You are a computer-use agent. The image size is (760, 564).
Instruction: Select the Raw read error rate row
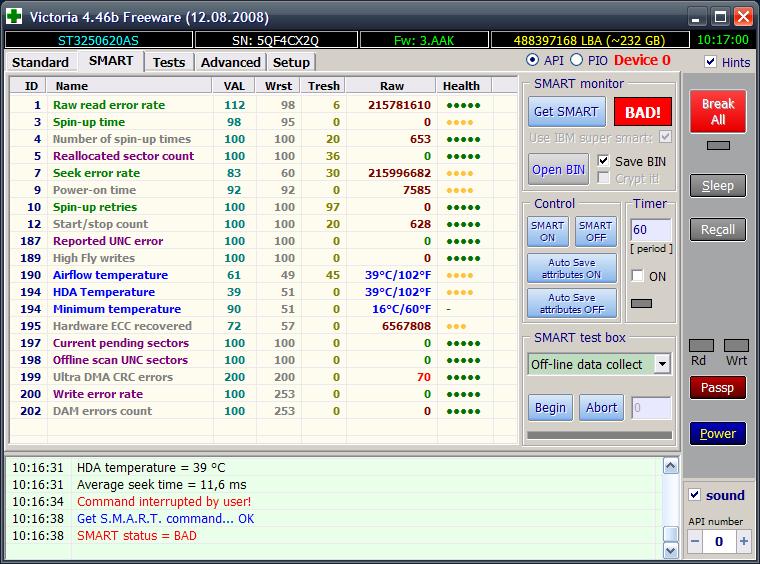coord(264,105)
